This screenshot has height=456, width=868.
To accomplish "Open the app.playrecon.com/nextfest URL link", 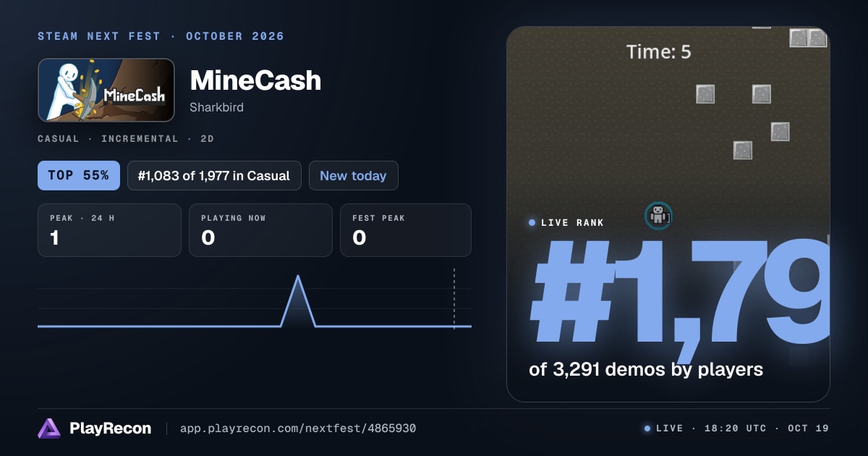I will (x=298, y=428).
